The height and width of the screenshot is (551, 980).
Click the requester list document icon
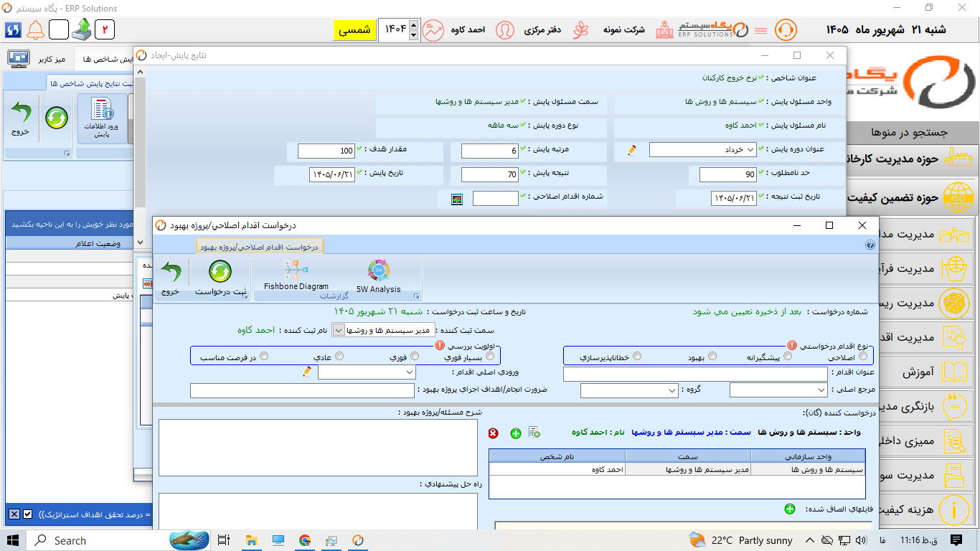pos(534,432)
